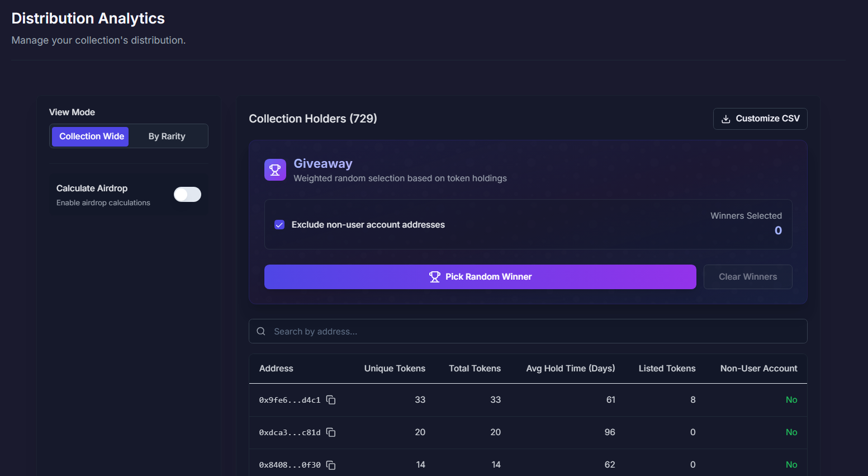Viewport: 868px width, 476px height.
Task: Copy address 0x9fe6...d4c1 using copy icon
Action: pyautogui.click(x=331, y=400)
